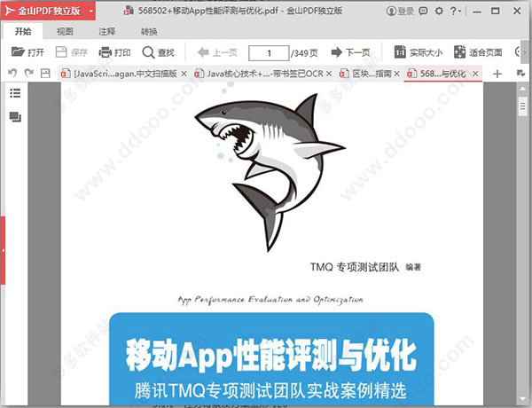
Task: Expand the toolbar overflow arrow at right
Action: 524,52
